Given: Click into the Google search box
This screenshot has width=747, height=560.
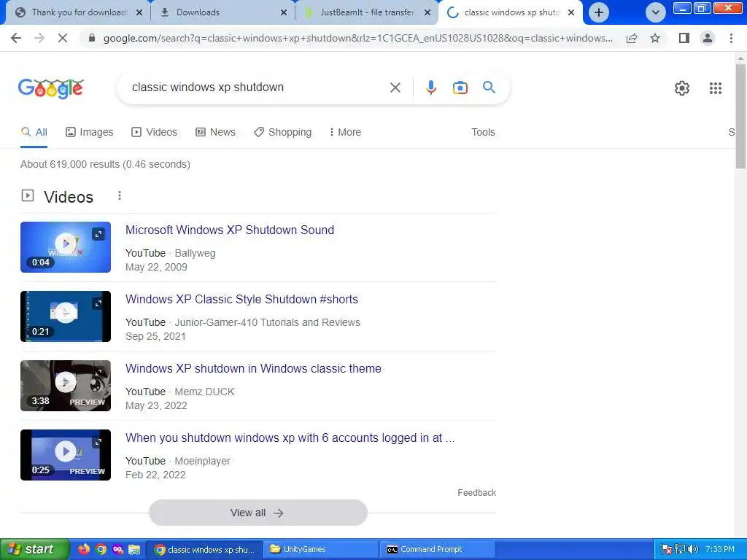Looking at the screenshot, I should [258, 87].
